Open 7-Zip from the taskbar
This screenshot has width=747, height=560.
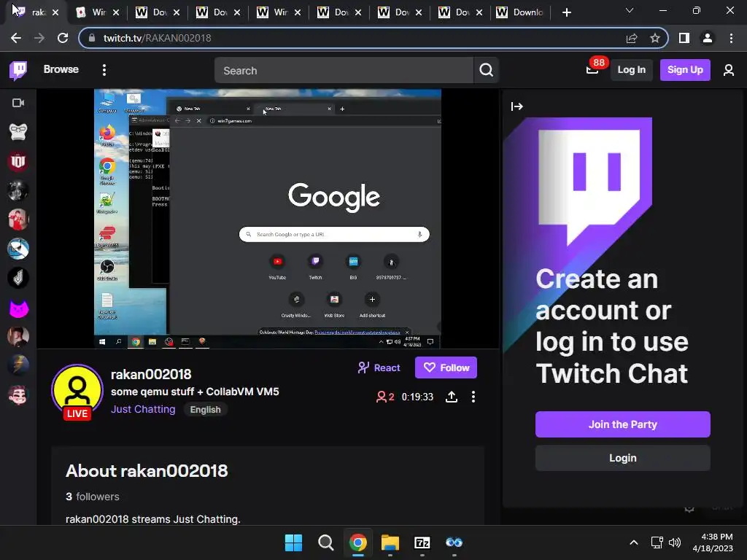point(422,542)
